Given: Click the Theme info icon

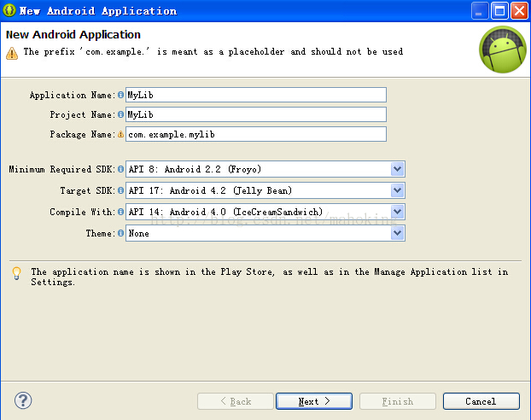Looking at the screenshot, I should click(x=120, y=233).
